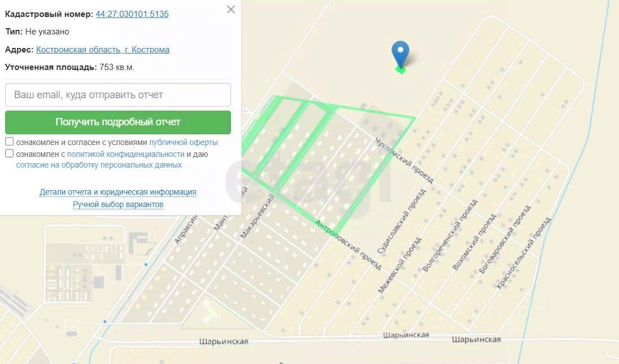Click the Судиславский проезд street label
Screen dimensions: 619x364
point(402,221)
